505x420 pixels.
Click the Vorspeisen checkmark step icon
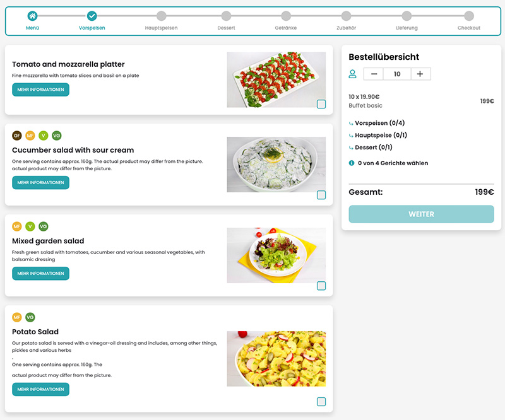point(92,15)
